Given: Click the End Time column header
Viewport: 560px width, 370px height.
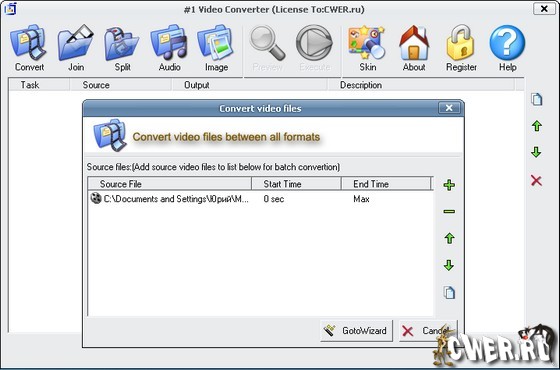Looking at the screenshot, I should (x=386, y=184).
